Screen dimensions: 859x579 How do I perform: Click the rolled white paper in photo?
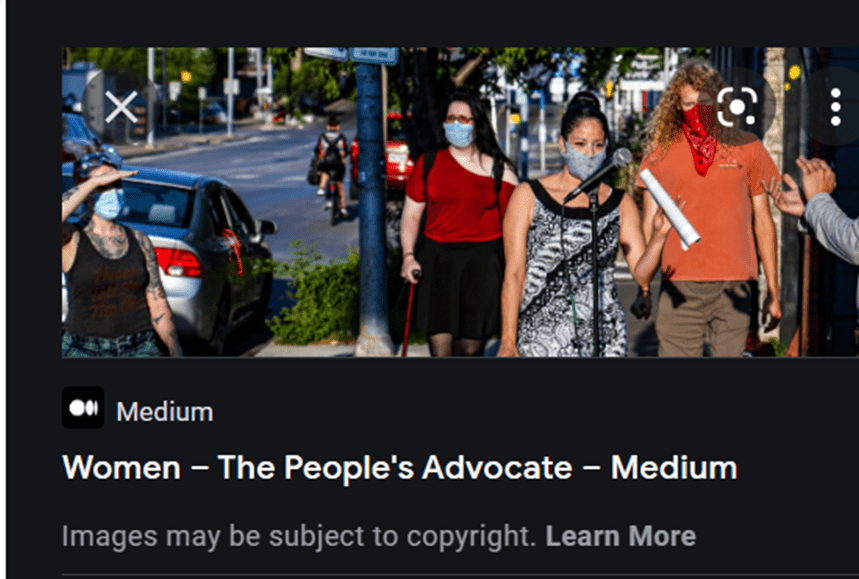669,209
